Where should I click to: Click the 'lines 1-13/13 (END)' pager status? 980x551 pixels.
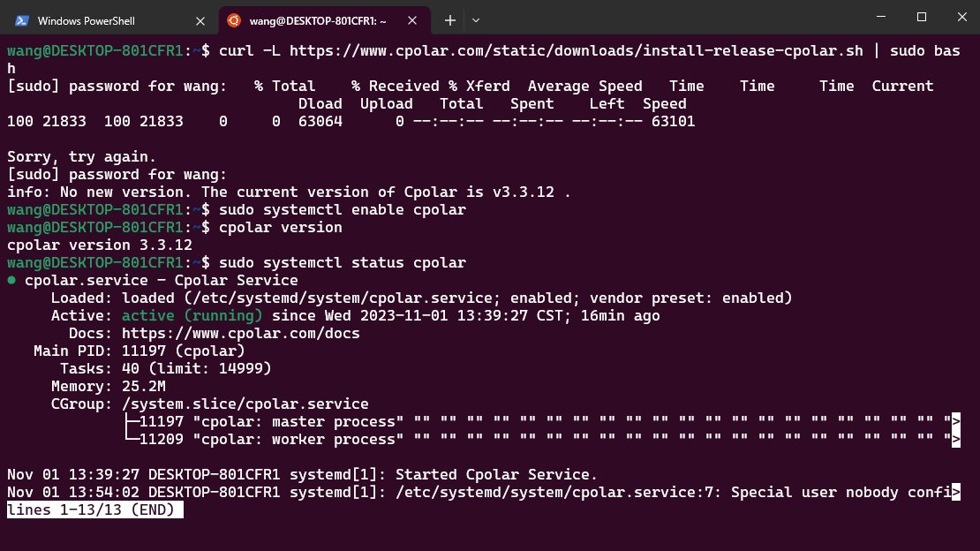click(95, 509)
